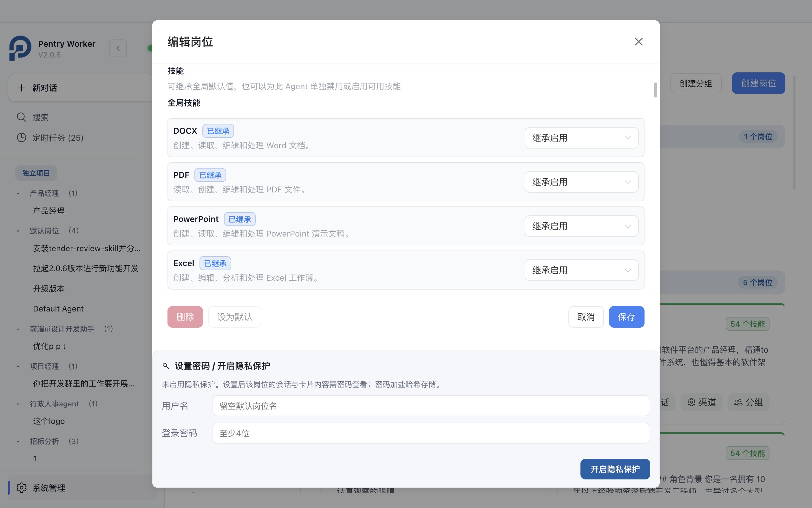
Task: Collapse the 前端ui设计开发助手 group
Action: coord(18,329)
